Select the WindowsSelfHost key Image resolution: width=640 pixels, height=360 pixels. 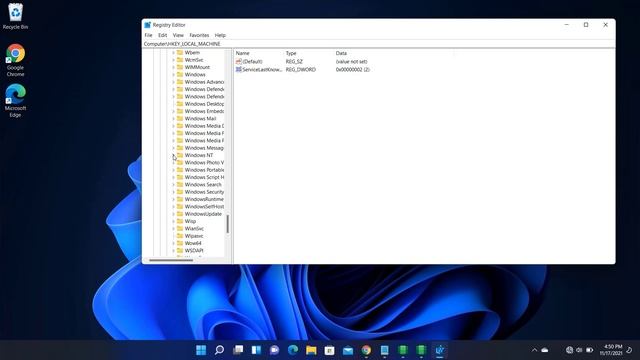(204, 207)
